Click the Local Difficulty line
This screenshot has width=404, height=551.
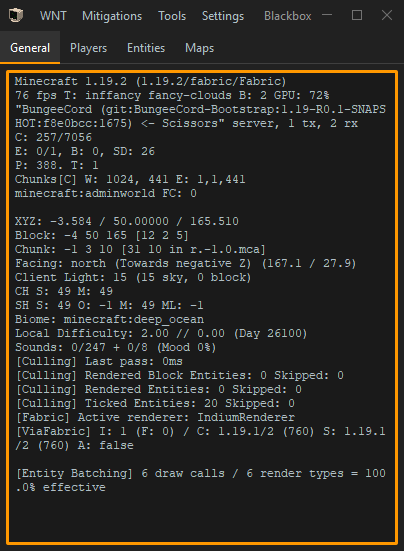(x=161, y=333)
